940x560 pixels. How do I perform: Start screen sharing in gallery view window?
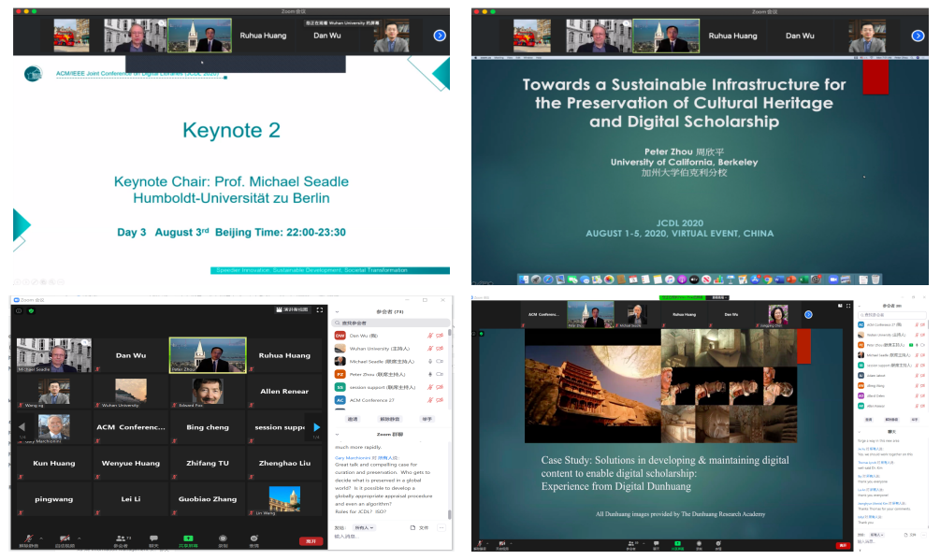pos(188,539)
